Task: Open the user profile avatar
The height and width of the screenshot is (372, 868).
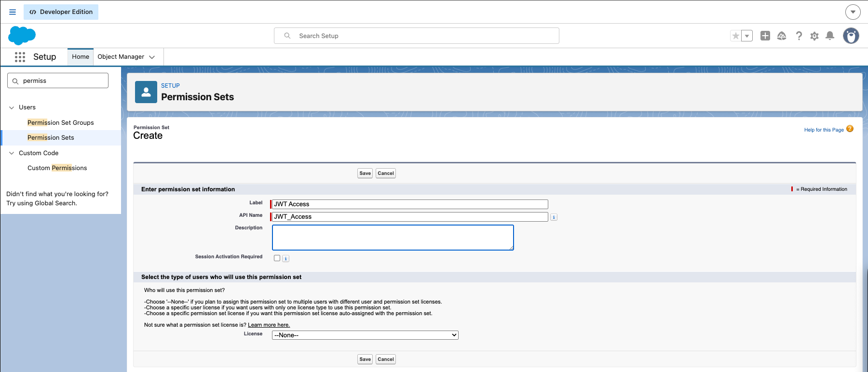Action: click(x=851, y=36)
